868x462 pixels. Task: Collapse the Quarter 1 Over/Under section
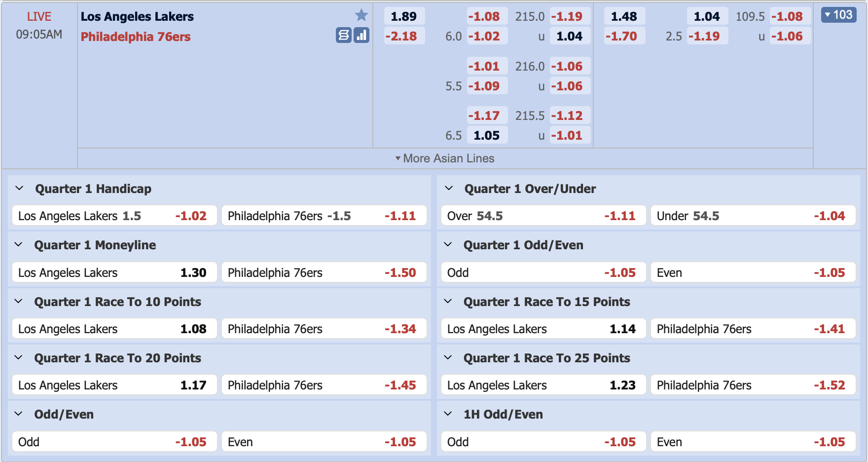pyautogui.click(x=449, y=189)
